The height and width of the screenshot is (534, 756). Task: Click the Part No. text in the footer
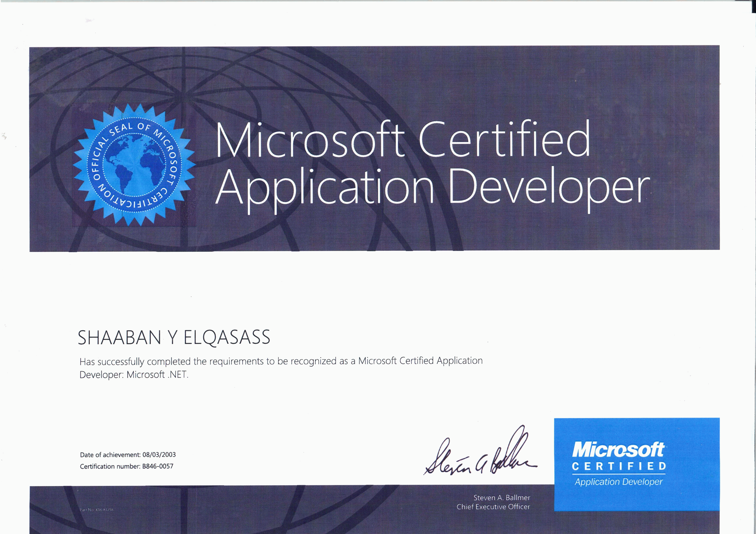97,510
